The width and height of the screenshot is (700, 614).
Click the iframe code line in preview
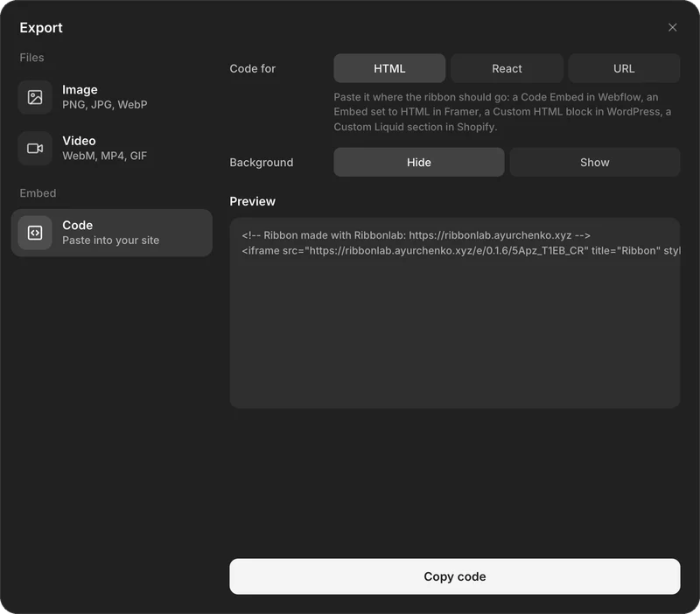[x=461, y=250]
